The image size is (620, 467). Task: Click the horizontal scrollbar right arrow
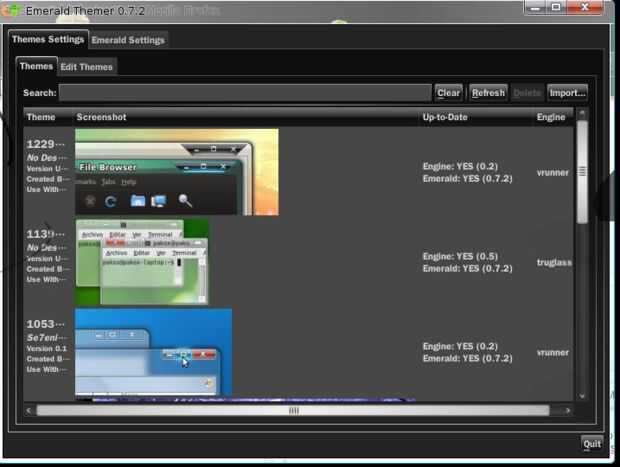pos(568,410)
